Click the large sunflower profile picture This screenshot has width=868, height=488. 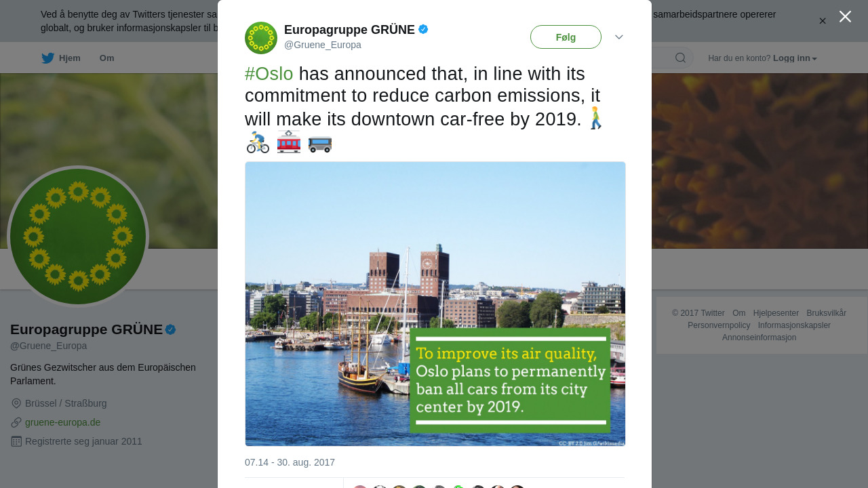[x=78, y=237]
